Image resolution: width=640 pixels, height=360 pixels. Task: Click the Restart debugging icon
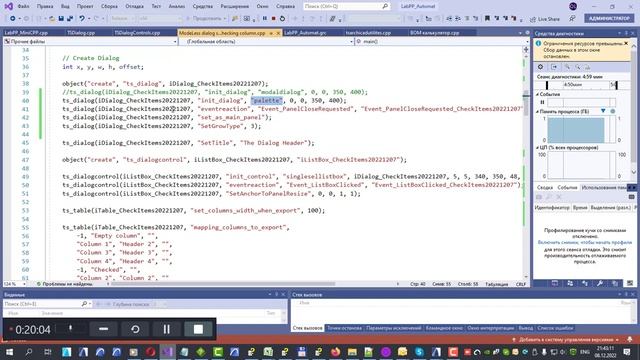(282, 18)
